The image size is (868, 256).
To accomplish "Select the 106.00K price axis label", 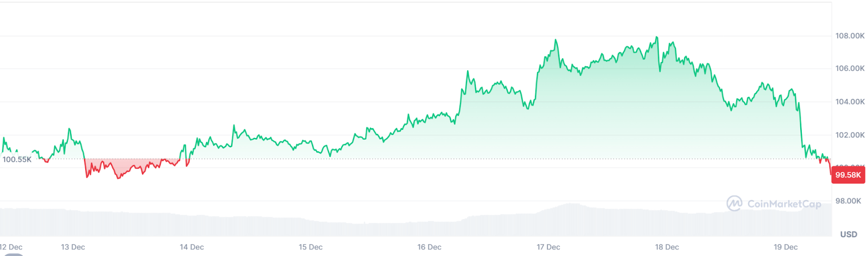I will [x=850, y=68].
